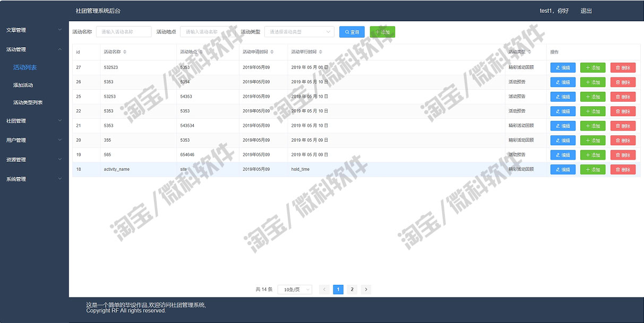Sort the table by 活动举行时间 column
Image resolution: width=644 pixels, height=323 pixels.
(321, 52)
